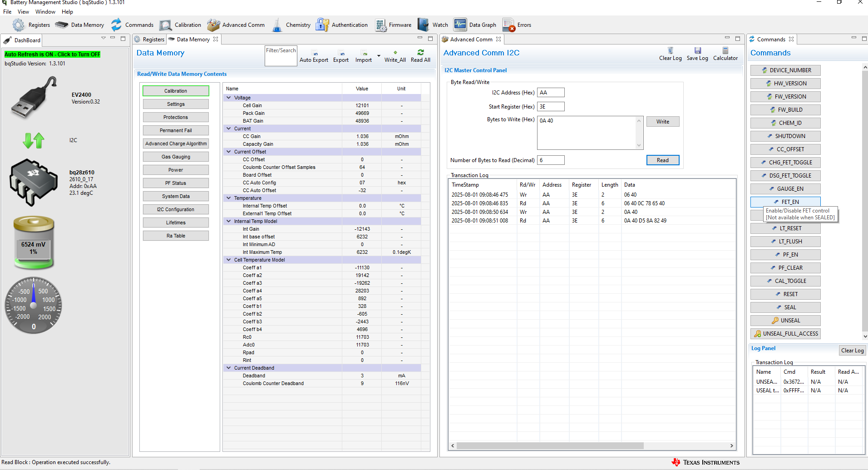The height and width of the screenshot is (470, 868).
Task: Collapse the Current Deadband group
Action: (229, 368)
